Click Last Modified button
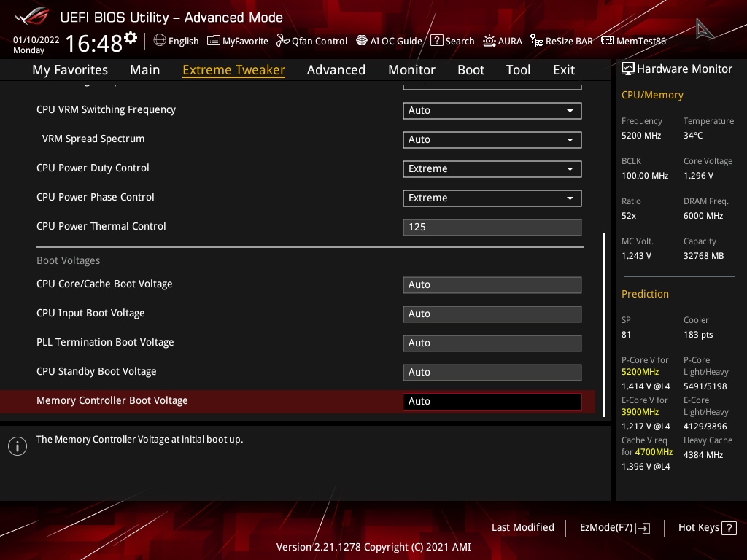This screenshot has height=560, width=747. coord(522,528)
